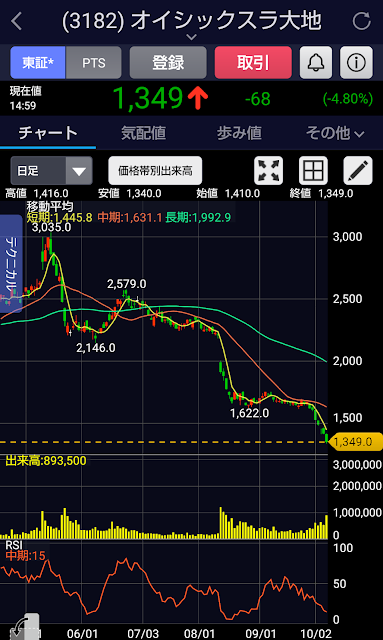Open the 日足 timeframe dropdown
383x640 pixels.
(x=51, y=171)
